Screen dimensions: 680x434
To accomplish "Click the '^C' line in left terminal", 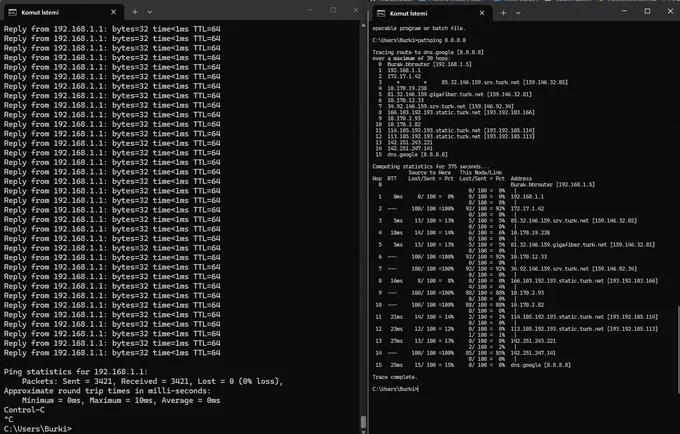I will [x=9, y=419].
